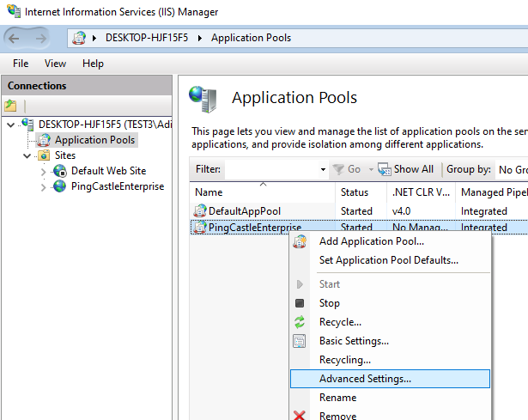This screenshot has height=420, width=528.
Task: Open the Filter dropdown arrow
Action: click(323, 169)
